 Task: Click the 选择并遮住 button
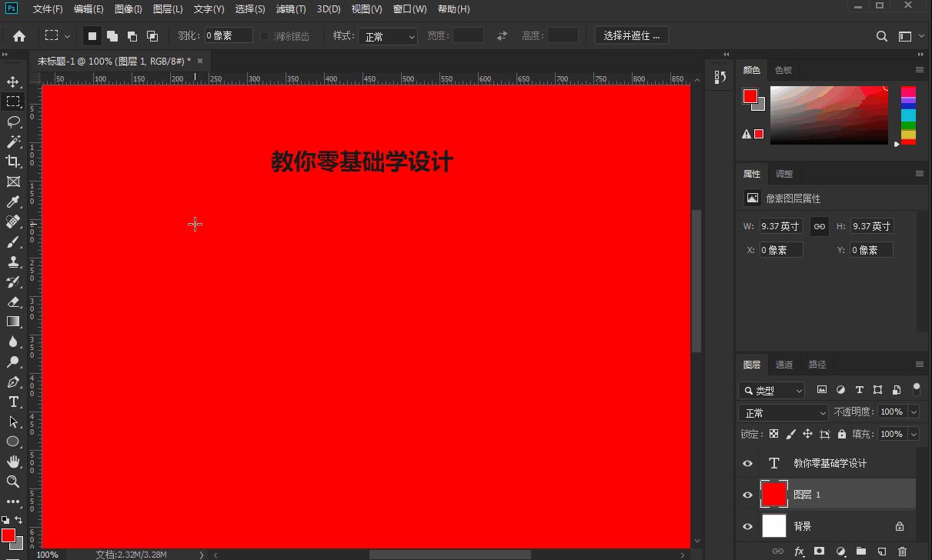pyautogui.click(x=631, y=35)
